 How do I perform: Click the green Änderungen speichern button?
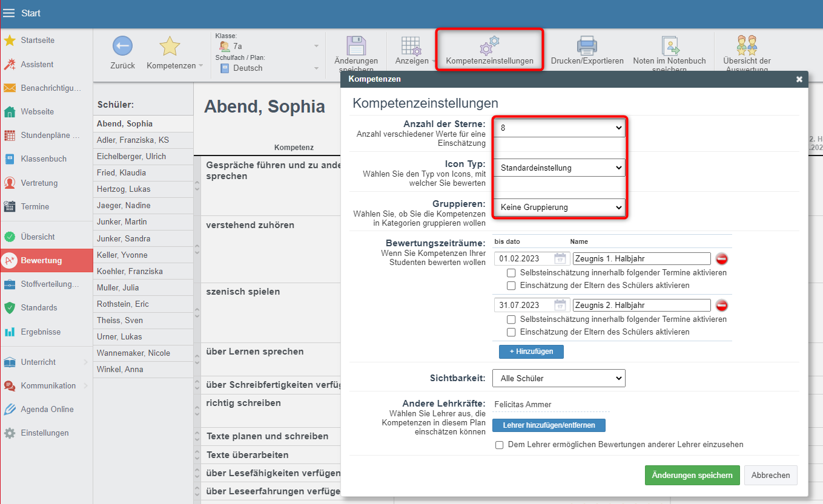(x=692, y=475)
